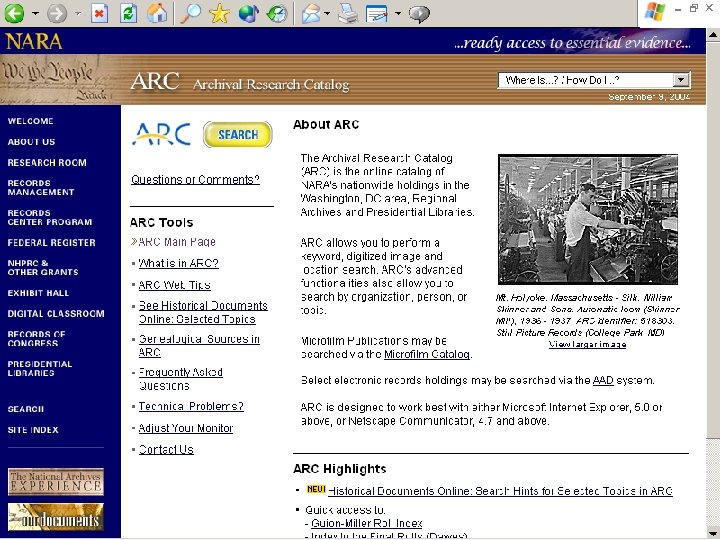The image size is (720, 540).
Task: Open Genealogical Sources in ARC link
Action: point(199,346)
